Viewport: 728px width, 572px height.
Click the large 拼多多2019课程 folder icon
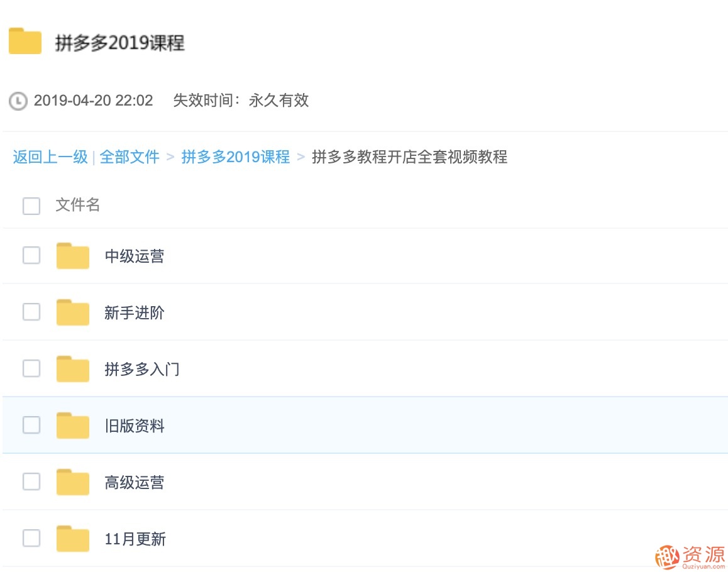(25, 41)
